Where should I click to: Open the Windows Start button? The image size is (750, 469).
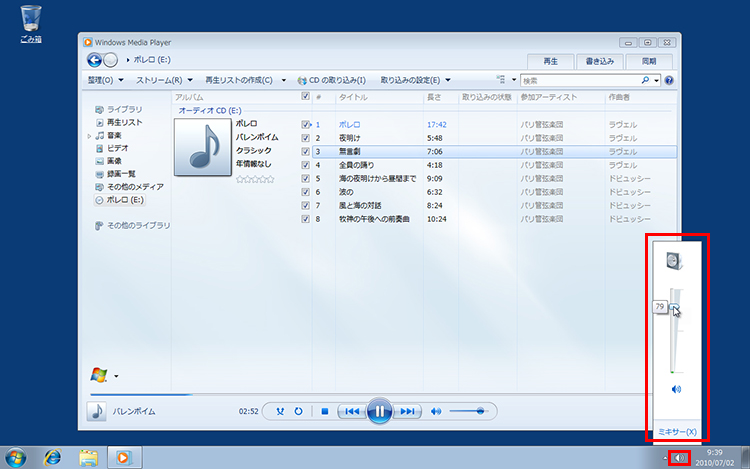[16, 458]
